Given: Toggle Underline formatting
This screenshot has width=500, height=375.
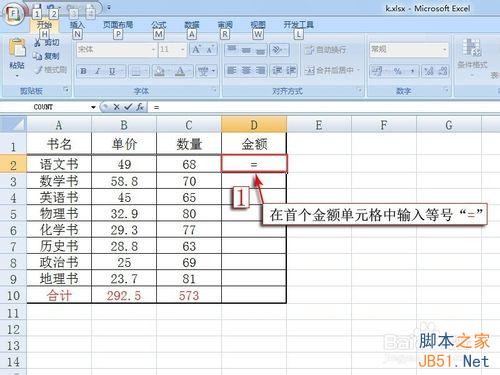Looking at the screenshot, I should tap(112, 71).
